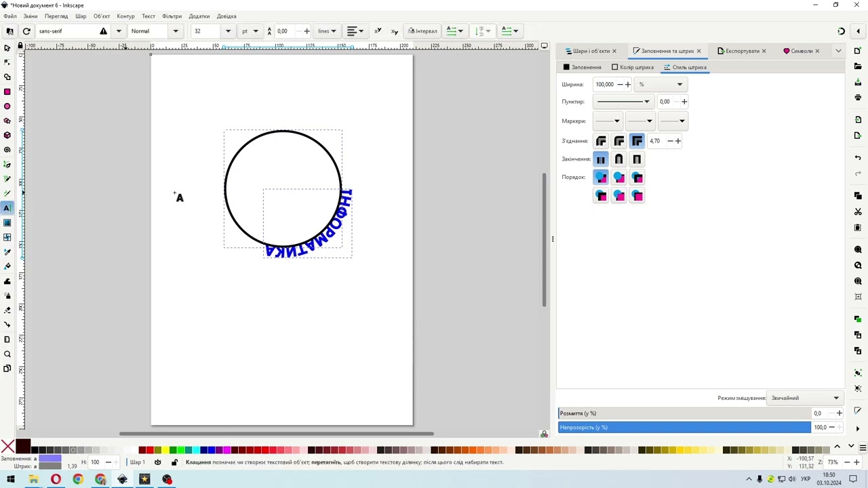Choose the Paint Bucket tool

[x=7, y=266]
